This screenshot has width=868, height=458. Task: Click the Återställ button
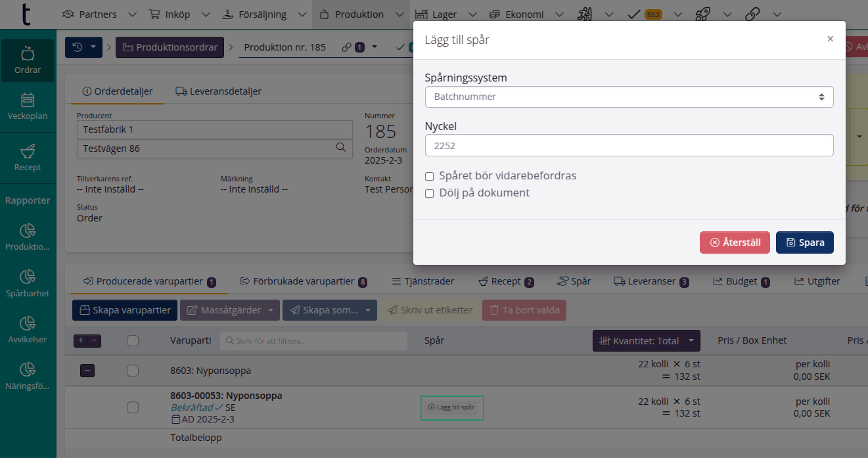coord(735,242)
